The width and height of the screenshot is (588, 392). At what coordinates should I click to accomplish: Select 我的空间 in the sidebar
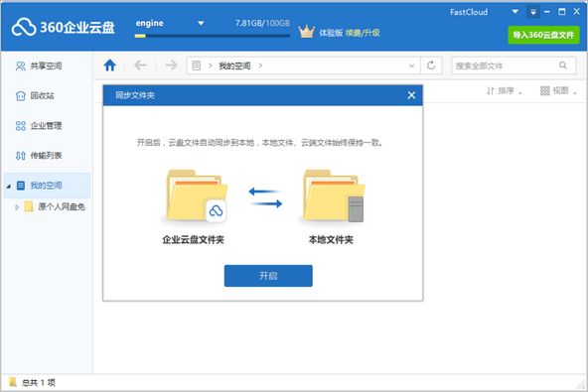[x=47, y=186]
